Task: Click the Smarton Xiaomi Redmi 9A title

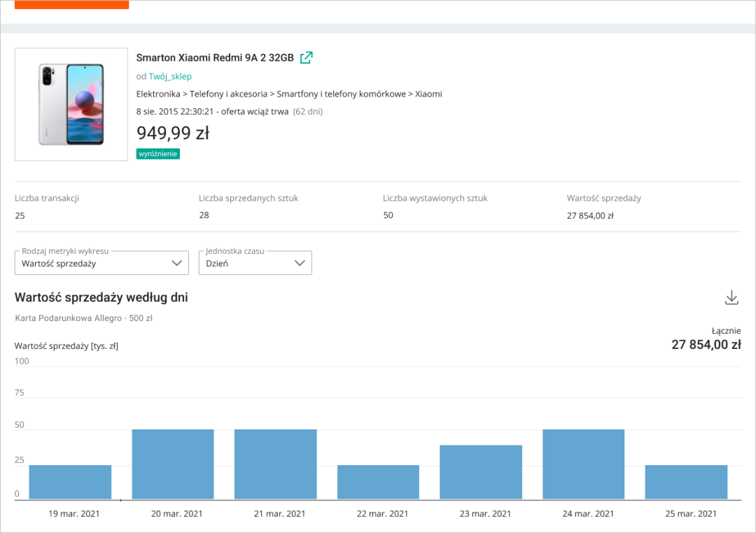Action: [x=215, y=58]
